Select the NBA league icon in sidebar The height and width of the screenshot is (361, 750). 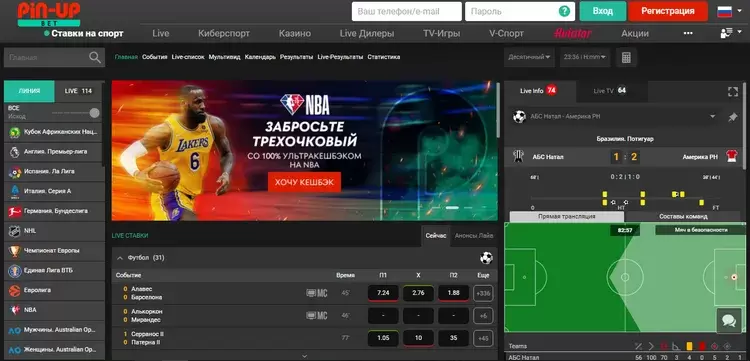14,310
